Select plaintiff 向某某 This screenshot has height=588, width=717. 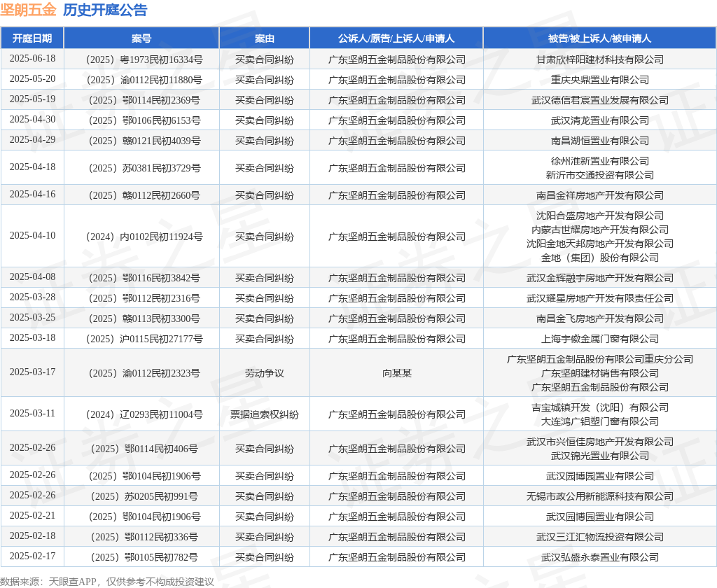[396, 373]
